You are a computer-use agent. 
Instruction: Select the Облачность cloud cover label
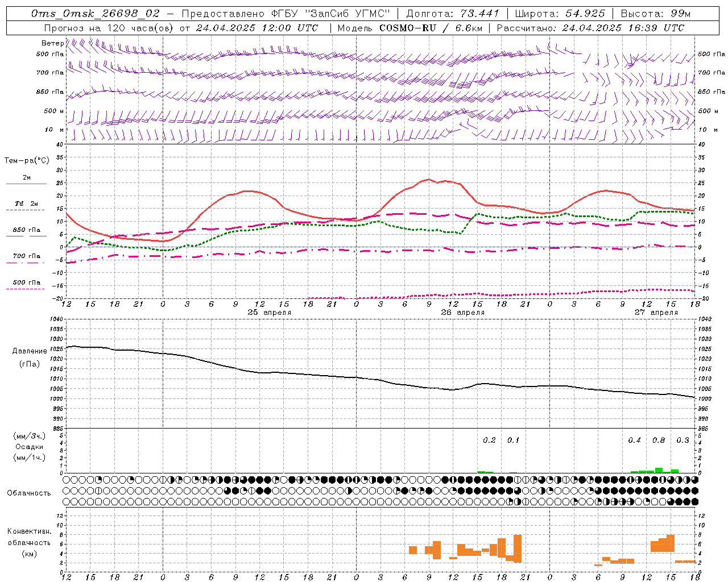coord(29,493)
